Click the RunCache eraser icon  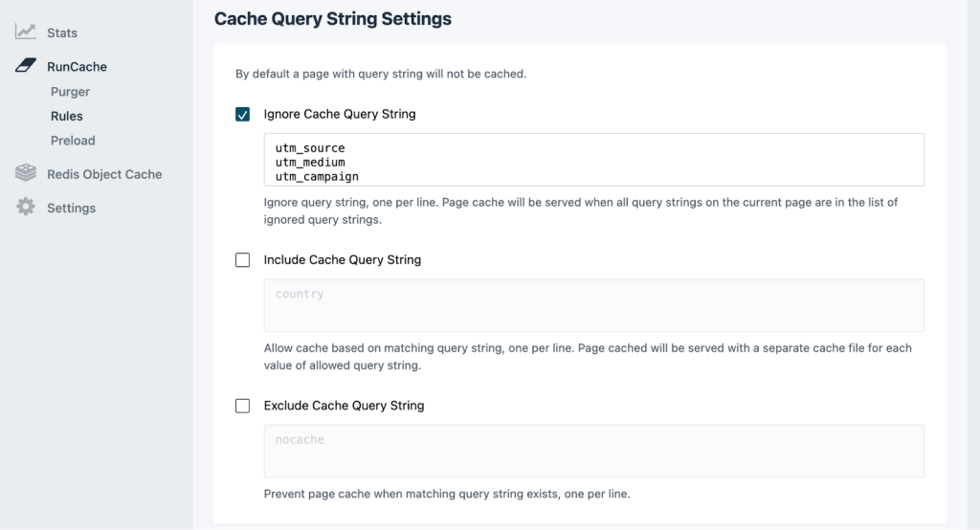[26, 67]
